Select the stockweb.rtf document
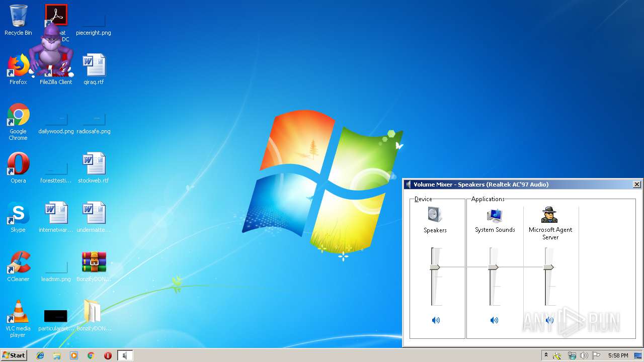The width and height of the screenshot is (644, 362). pos(94,168)
